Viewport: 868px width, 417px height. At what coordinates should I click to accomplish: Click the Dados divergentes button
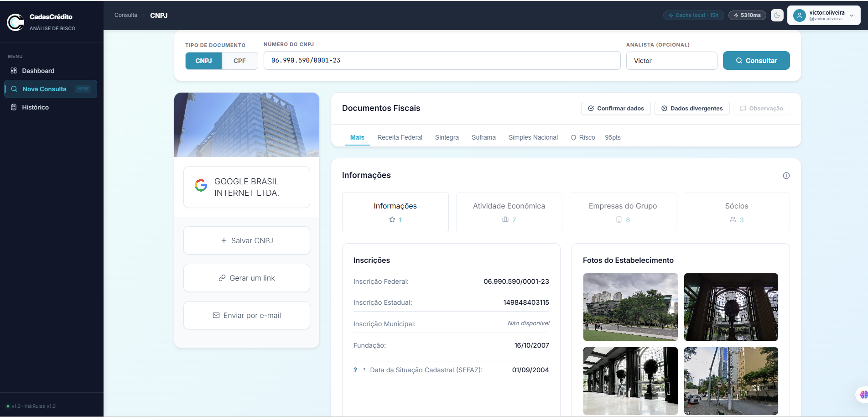[692, 109]
